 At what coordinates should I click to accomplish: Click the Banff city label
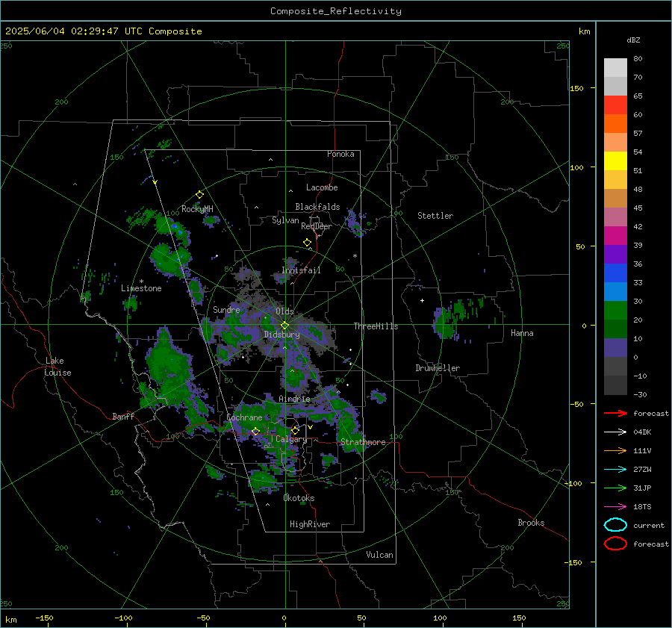pos(123,416)
